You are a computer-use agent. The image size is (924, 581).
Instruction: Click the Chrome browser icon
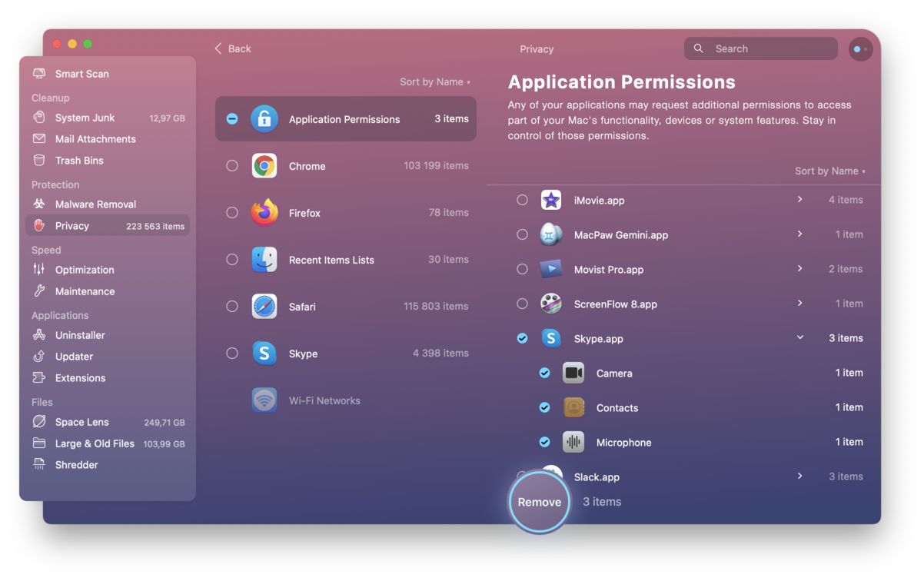pos(264,166)
